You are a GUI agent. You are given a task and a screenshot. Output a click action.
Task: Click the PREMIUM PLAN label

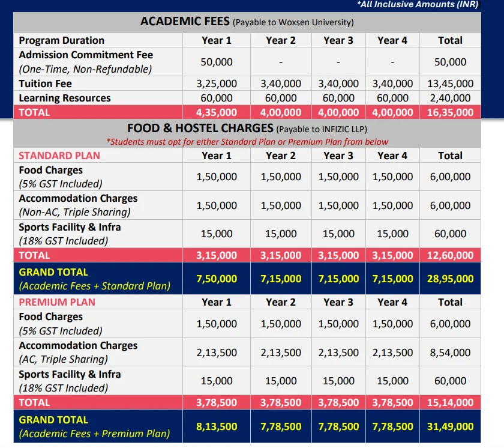click(x=50, y=302)
